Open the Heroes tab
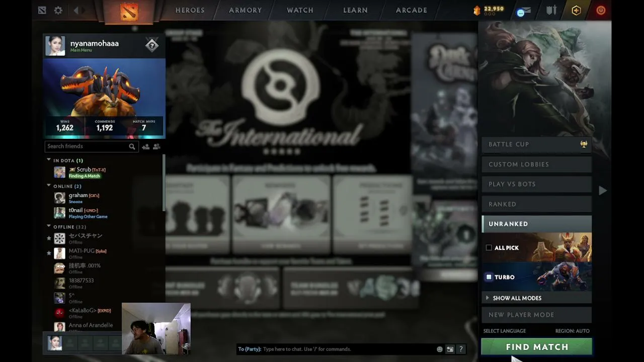The height and width of the screenshot is (362, 644). 190,10
